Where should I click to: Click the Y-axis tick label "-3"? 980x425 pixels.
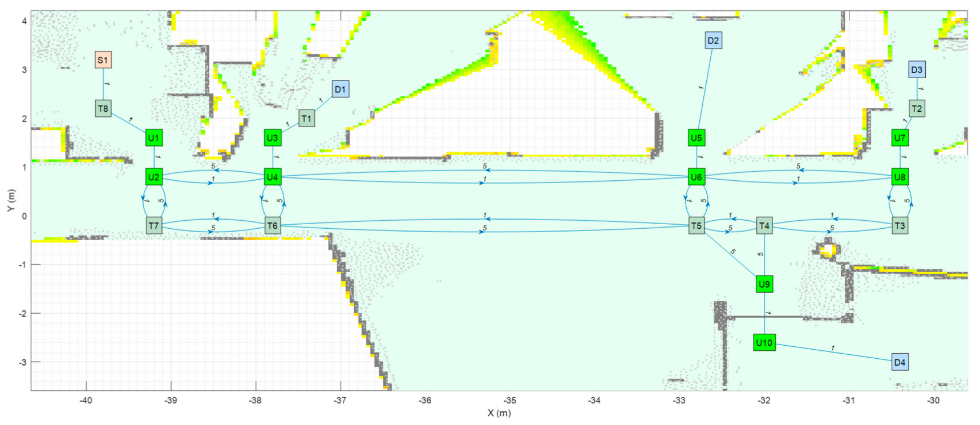point(23,362)
